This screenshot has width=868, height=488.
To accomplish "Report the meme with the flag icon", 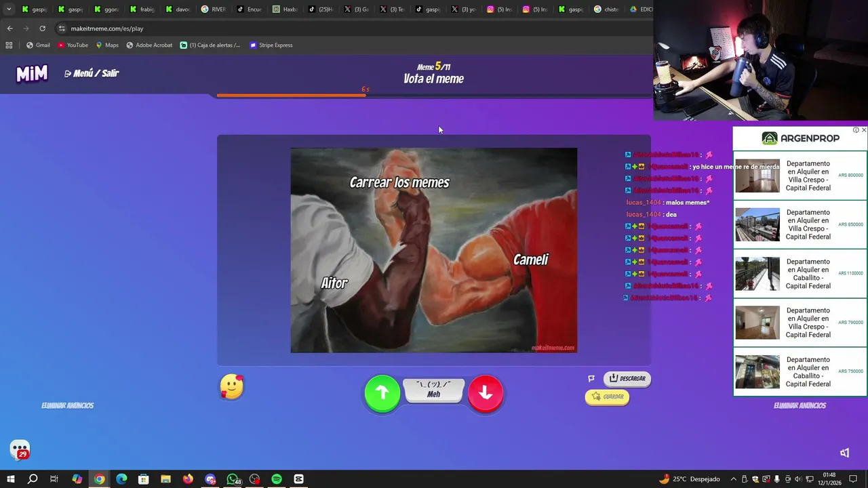I will 591,378.
